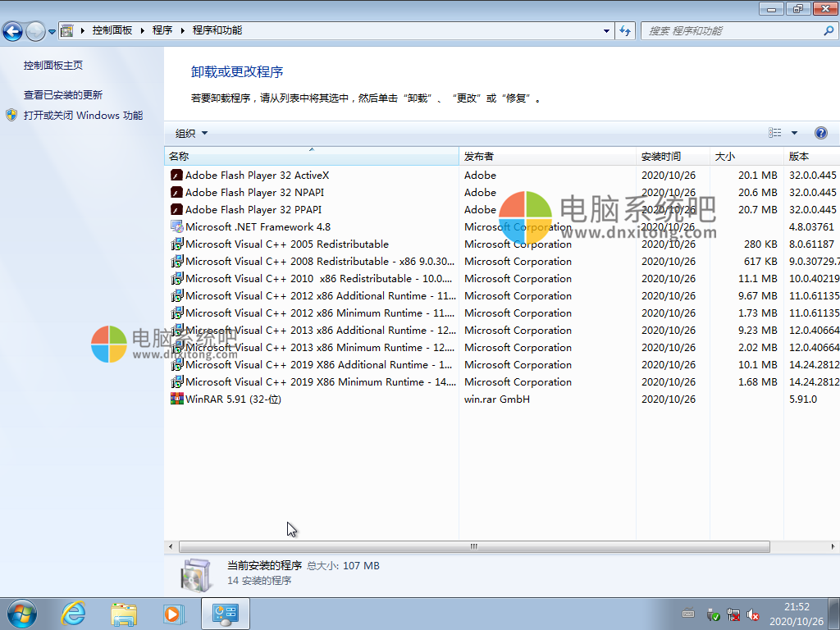Click the back navigation arrow
The width and height of the screenshot is (840, 630).
(x=12, y=30)
